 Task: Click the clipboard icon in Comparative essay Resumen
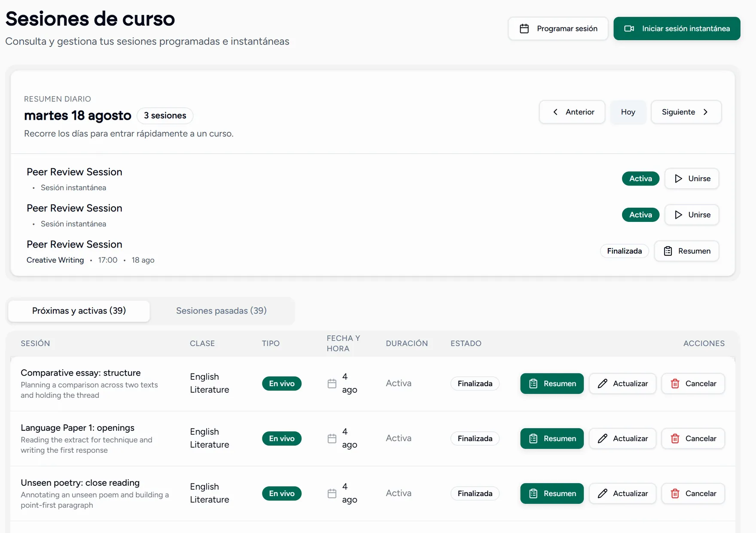tap(533, 384)
